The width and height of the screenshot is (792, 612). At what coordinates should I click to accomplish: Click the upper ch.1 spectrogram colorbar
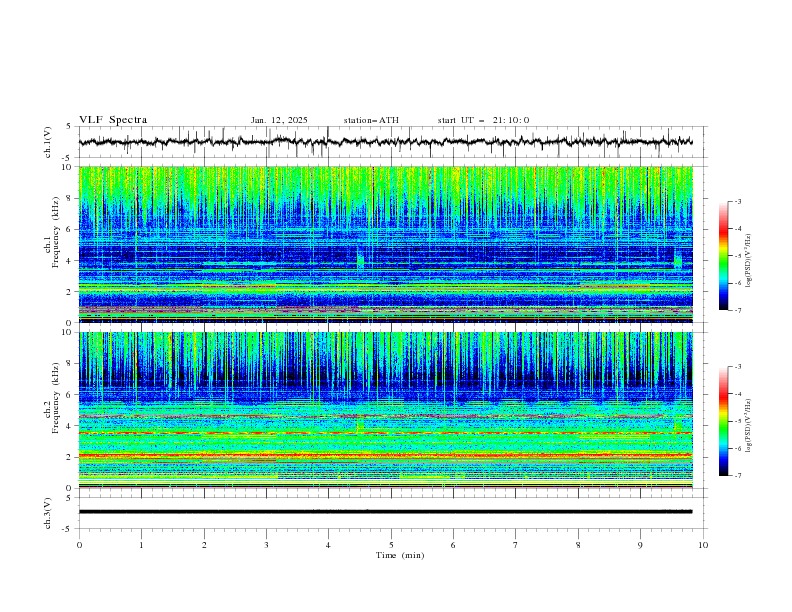tap(723, 256)
